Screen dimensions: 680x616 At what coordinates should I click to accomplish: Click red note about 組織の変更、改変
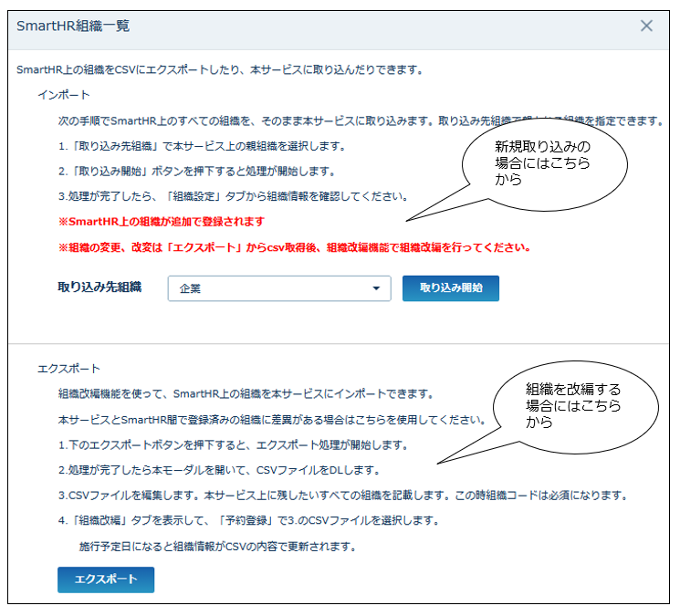point(295,247)
